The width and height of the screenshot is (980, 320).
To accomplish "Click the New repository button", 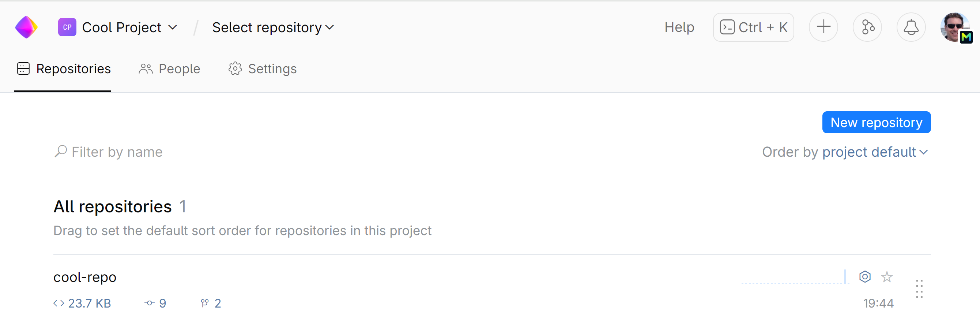I will pos(876,122).
